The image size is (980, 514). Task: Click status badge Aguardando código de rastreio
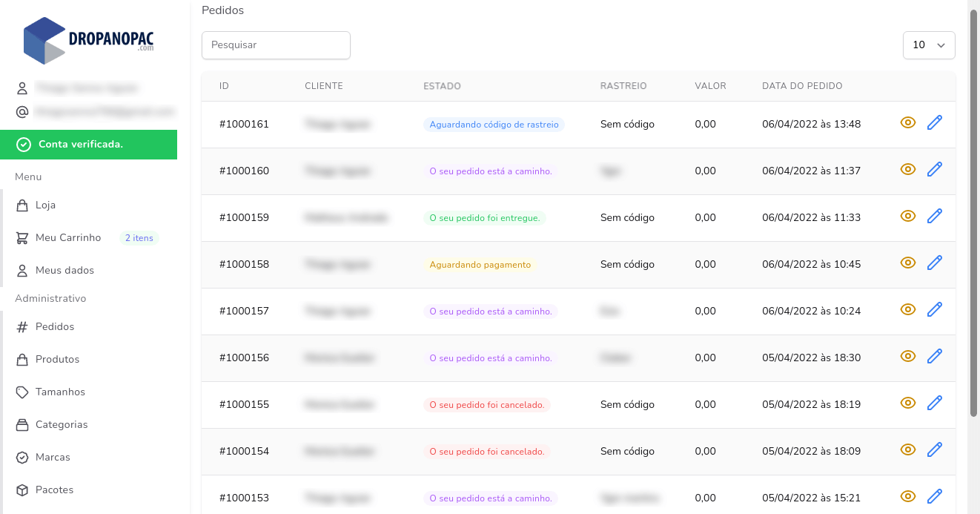(x=494, y=125)
